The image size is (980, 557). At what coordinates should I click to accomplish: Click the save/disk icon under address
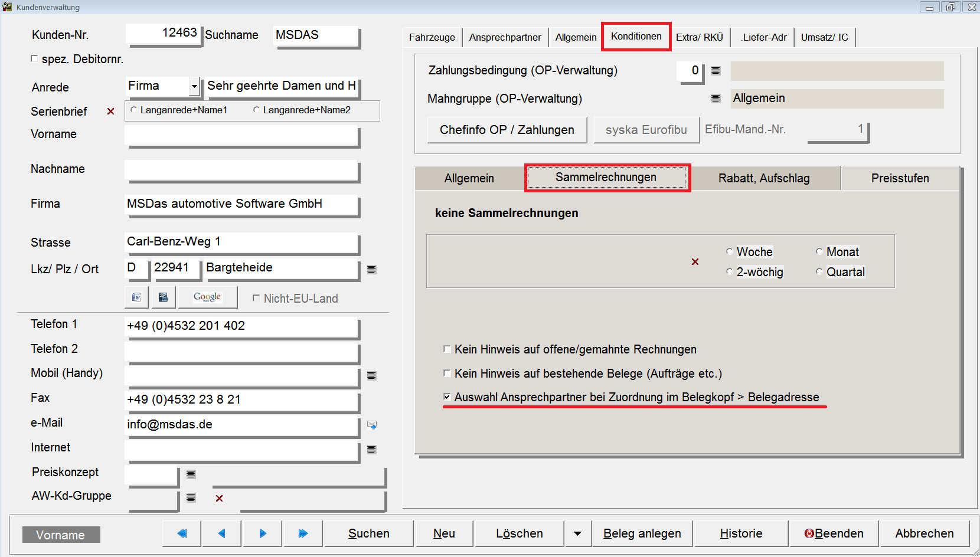tap(164, 297)
